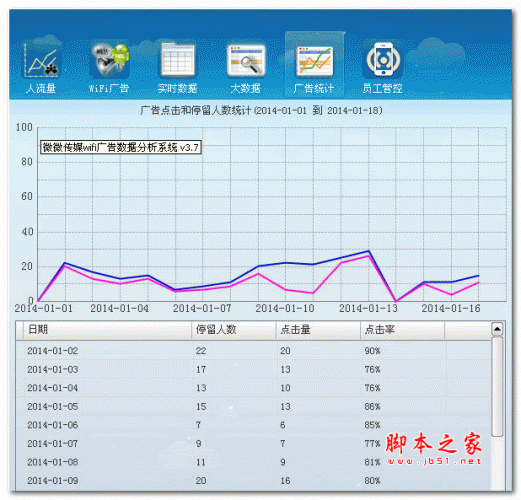The height and width of the screenshot is (500, 521).
Task: Click the 2014-01-04 axis label
Action: click(119, 308)
